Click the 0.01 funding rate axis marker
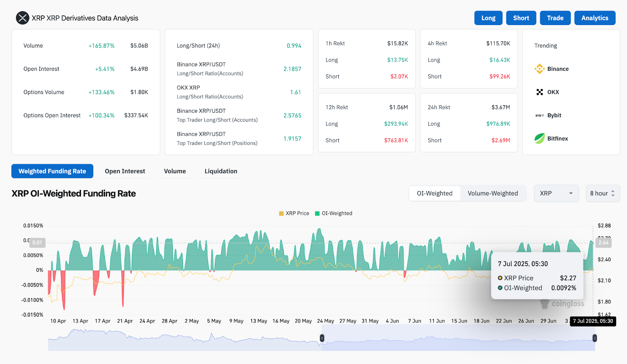 click(37, 243)
